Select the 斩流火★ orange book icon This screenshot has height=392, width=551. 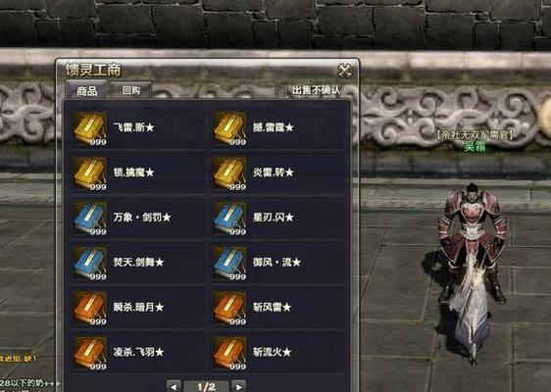click(x=229, y=353)
